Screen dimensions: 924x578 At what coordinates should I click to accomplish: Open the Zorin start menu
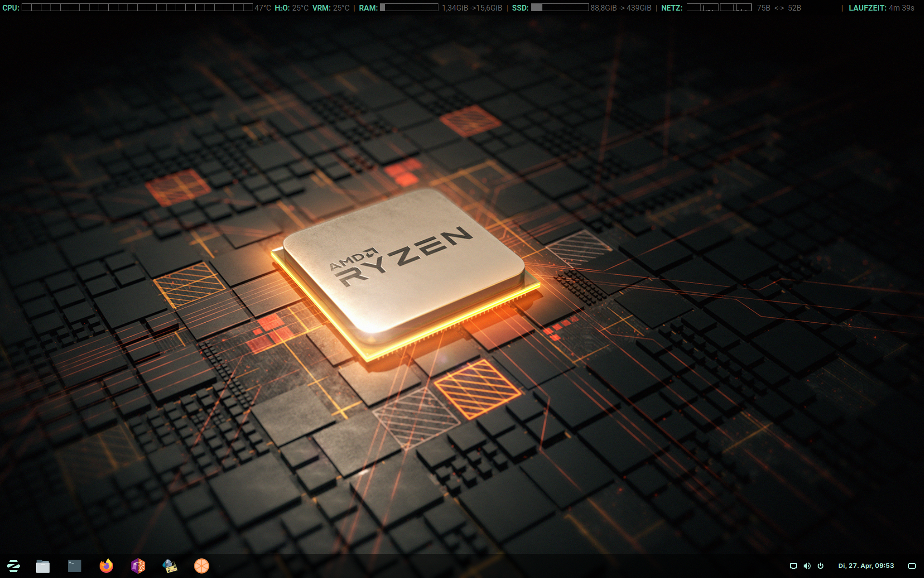tap(13, 565)
